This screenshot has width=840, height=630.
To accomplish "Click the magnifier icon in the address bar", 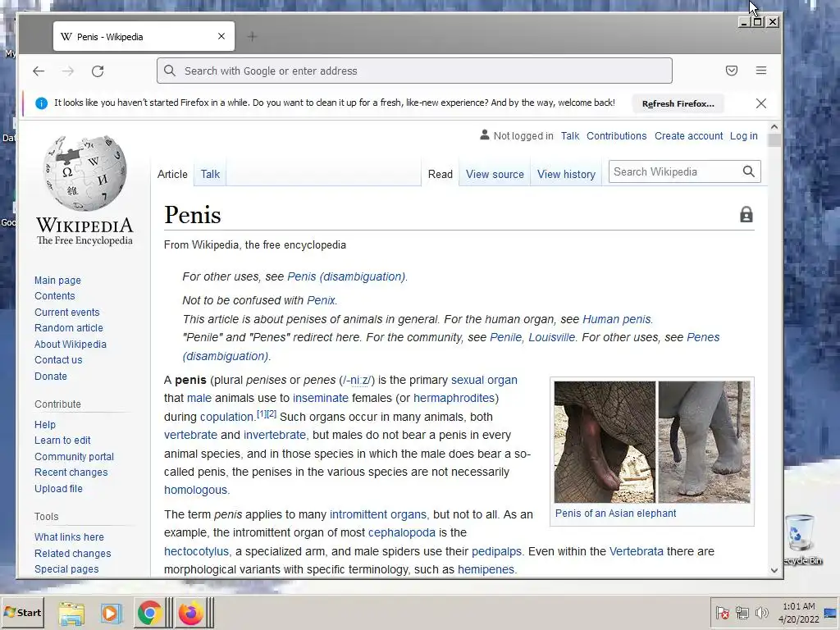I will click(170, 71).
